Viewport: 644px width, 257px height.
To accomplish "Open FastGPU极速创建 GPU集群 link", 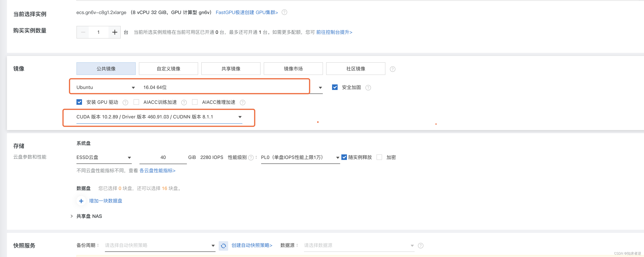I will (x=247, y=12).
